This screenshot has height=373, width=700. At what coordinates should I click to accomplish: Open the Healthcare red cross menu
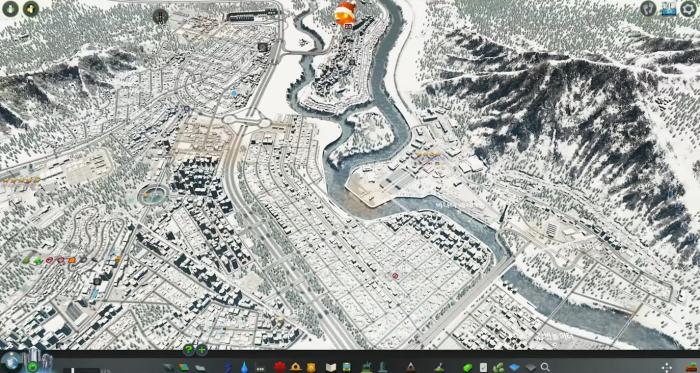click(x=280, y=367)
